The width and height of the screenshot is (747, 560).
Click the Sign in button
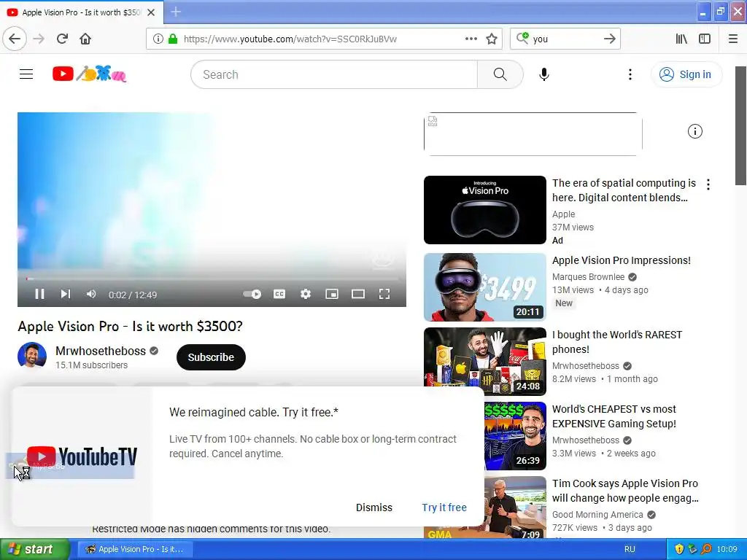tap(686, 74)
